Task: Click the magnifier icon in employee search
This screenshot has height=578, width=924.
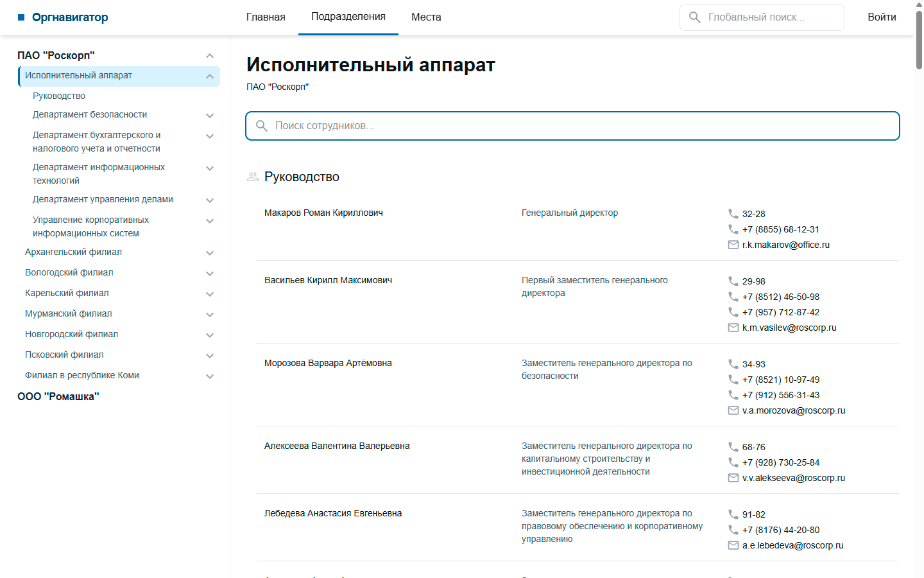Action: pos(262,126)
